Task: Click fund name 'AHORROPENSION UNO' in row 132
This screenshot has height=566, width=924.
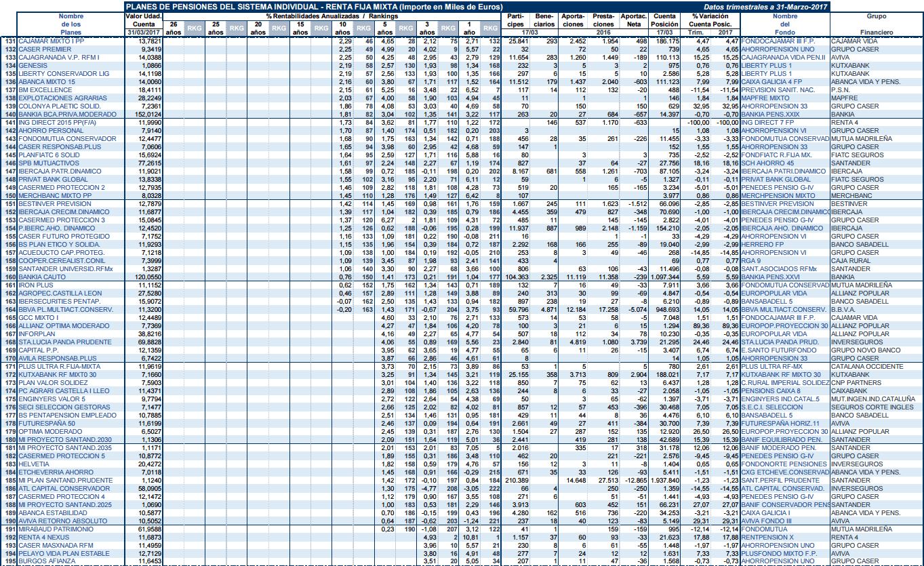Action: [778, 49]
